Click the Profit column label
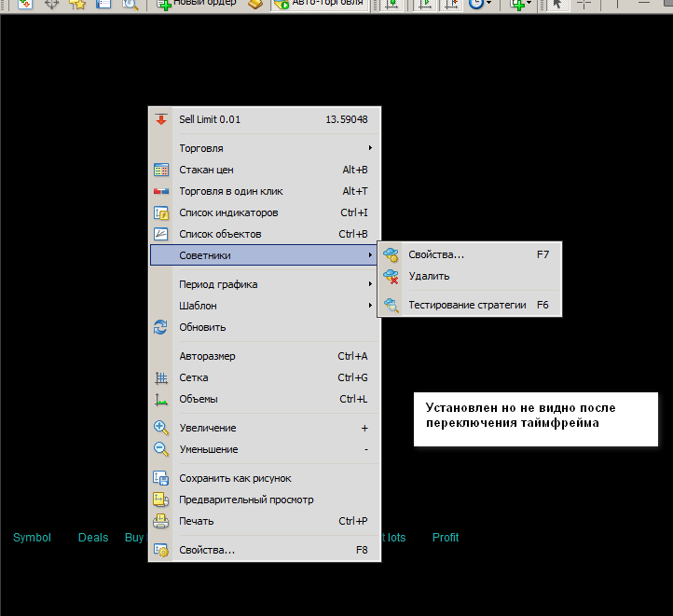This screenshot has height=616, width=673. click(x=446, y=538)
